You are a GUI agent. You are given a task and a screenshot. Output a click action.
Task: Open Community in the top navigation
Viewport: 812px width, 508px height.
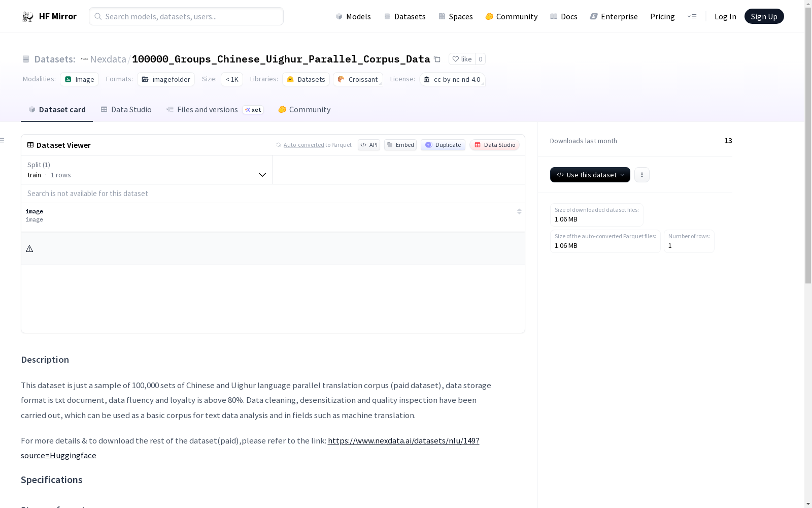pyautogui.click(x=512, y=16)
